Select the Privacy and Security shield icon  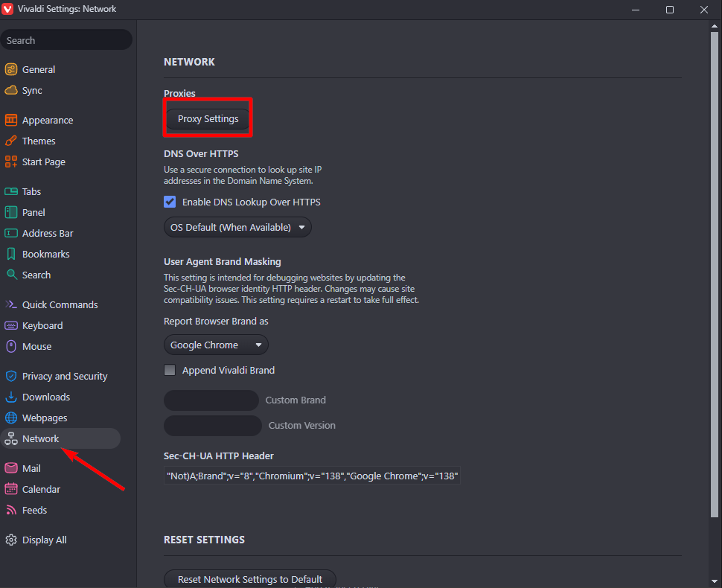[11, 376]
